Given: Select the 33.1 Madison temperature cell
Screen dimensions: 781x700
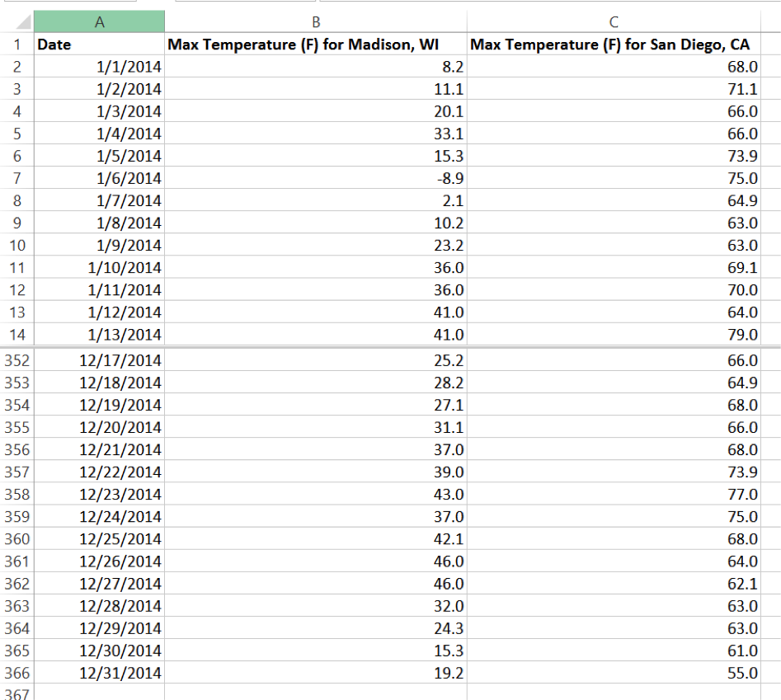Looking at the screenshot, I should point(316,134).
